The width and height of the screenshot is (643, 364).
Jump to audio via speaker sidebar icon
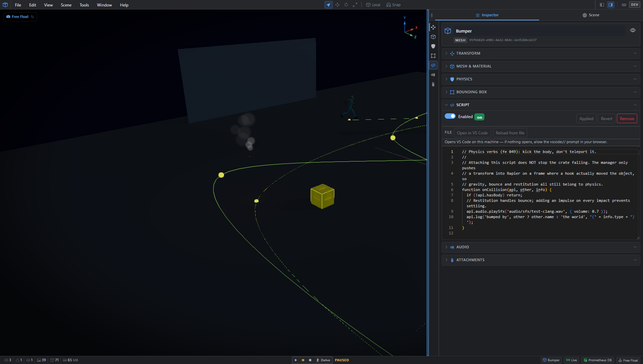point(433,75)
